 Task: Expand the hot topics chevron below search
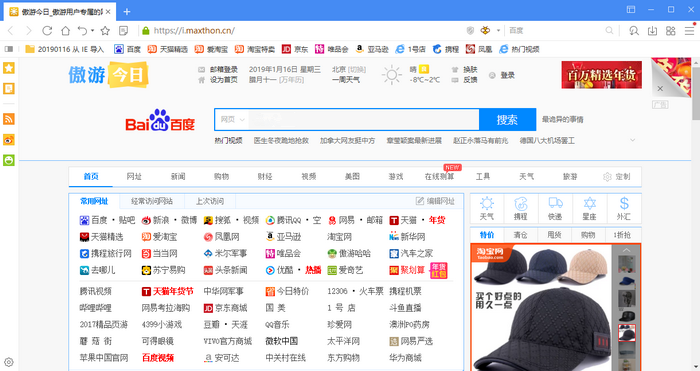[632, 140]
